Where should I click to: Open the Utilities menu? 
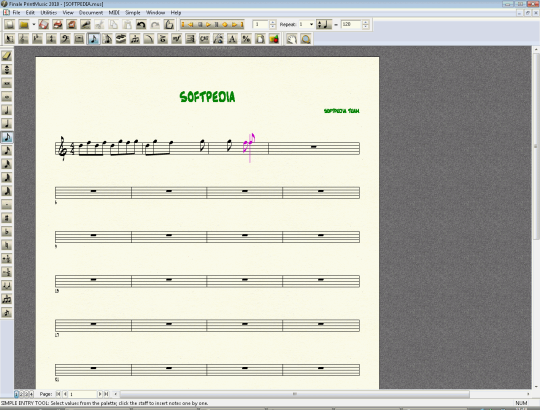pos(49,13)
